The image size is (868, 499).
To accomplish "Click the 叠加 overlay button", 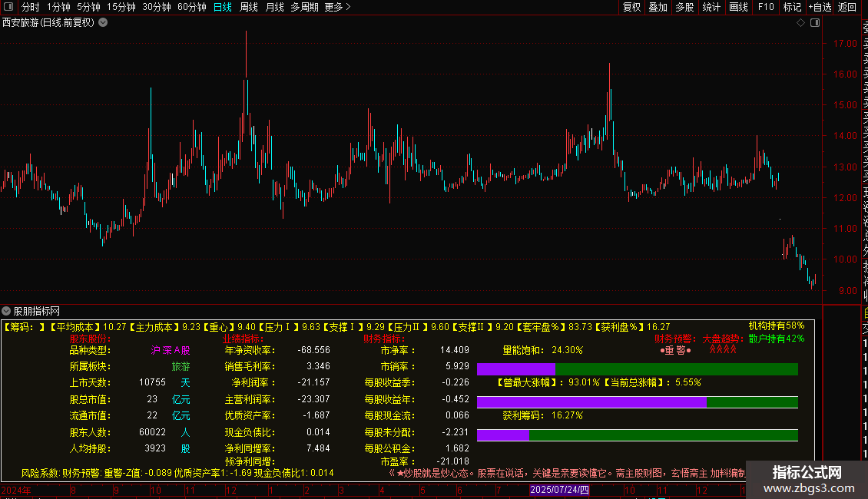I will 658,7.
